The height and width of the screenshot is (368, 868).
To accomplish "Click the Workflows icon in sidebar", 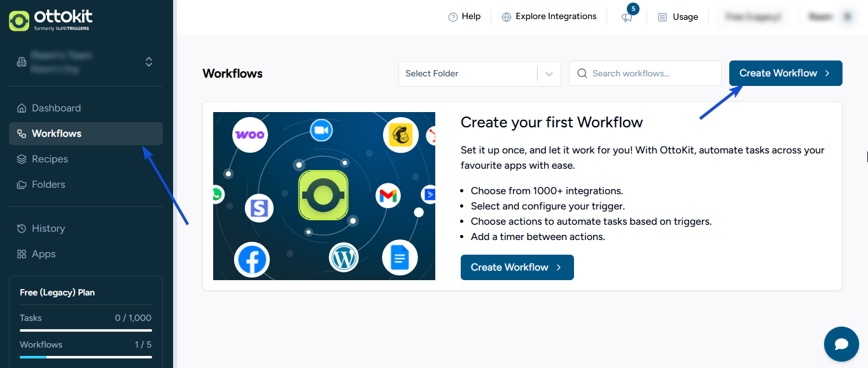I will (x=22, y=134).
